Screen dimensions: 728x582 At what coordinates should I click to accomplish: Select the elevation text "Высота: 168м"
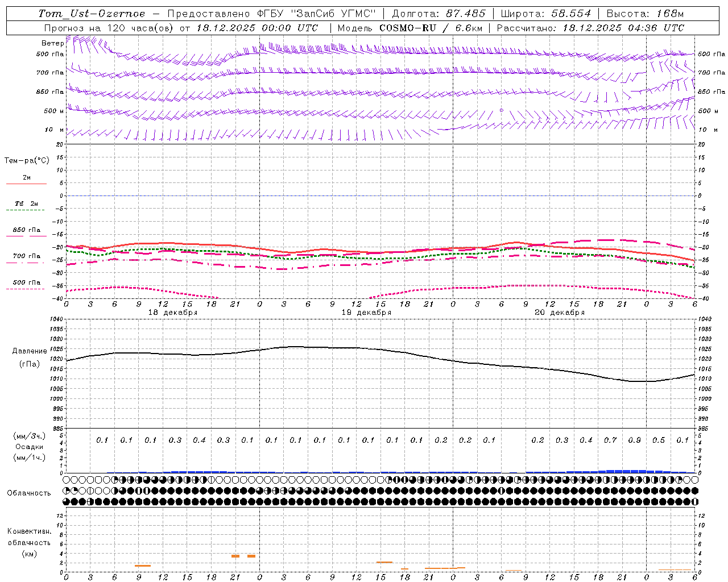click(646, 14)
